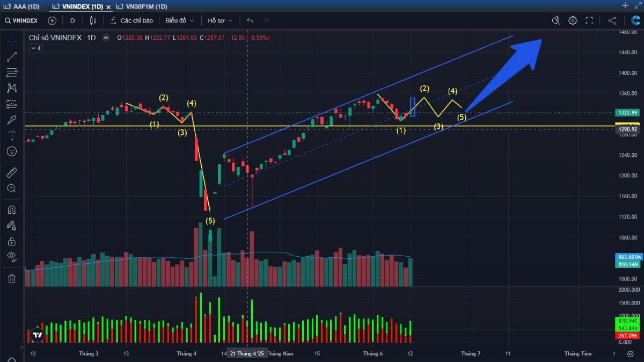
Task: Open chart settings gear icon
Action: [x=573, y=20]
